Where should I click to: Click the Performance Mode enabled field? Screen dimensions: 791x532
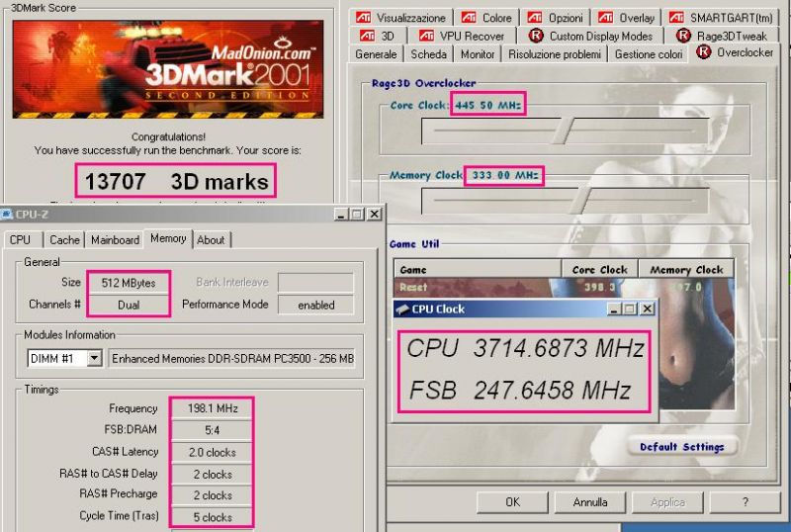click(315, 305)
